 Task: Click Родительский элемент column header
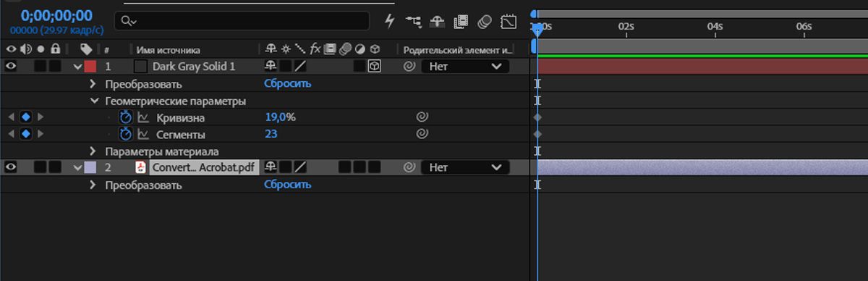pyautogui.click(x=458, y=50)
